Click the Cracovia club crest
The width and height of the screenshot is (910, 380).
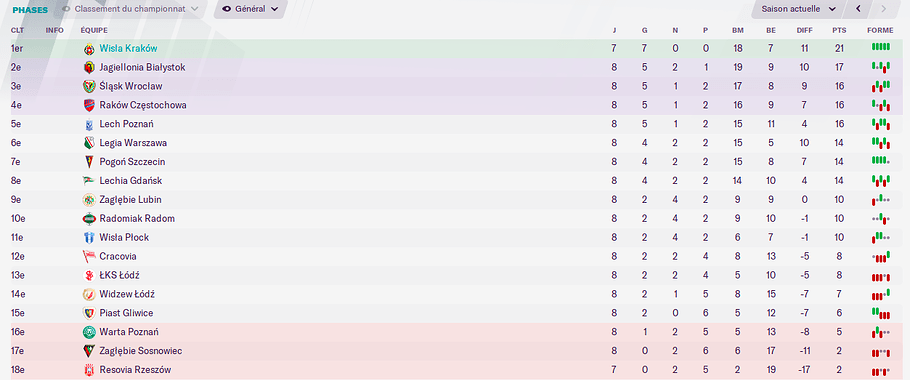click(89, 256)
